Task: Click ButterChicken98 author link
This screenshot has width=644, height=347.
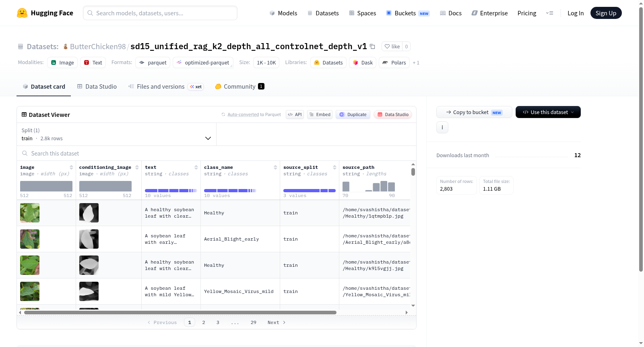Action: point(98,46)
